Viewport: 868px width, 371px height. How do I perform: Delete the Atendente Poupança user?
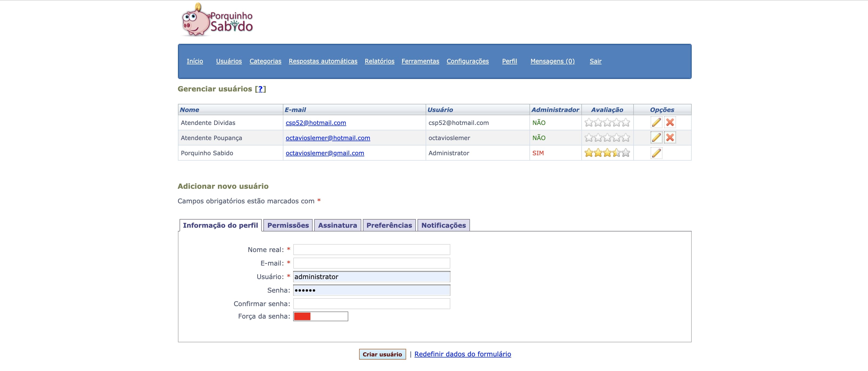pos(670,137)
